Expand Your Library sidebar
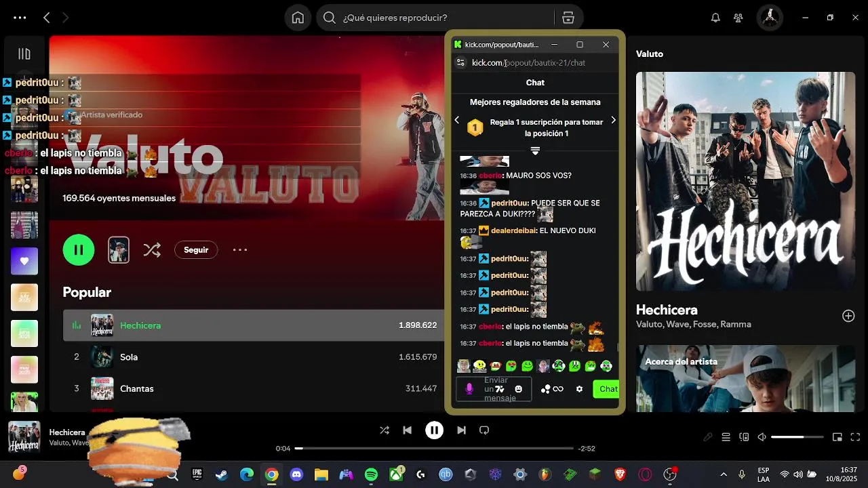868x488 pixels. click(24, 54)
